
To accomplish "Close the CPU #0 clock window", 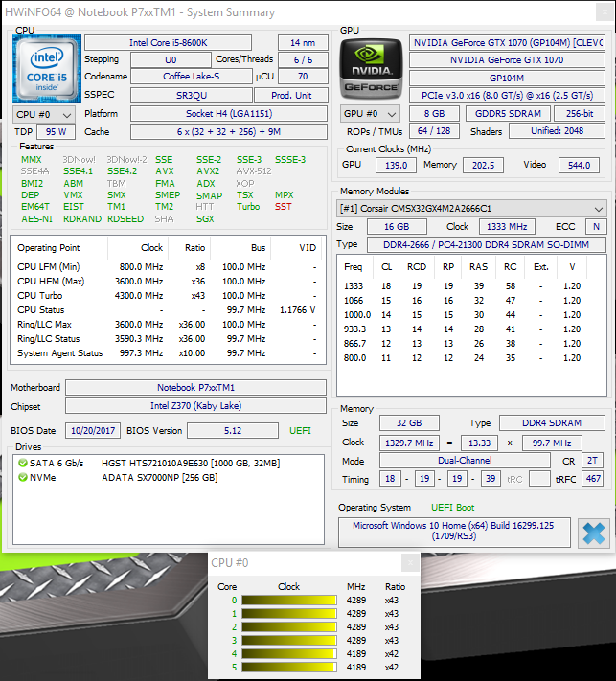I will (410, 563).
